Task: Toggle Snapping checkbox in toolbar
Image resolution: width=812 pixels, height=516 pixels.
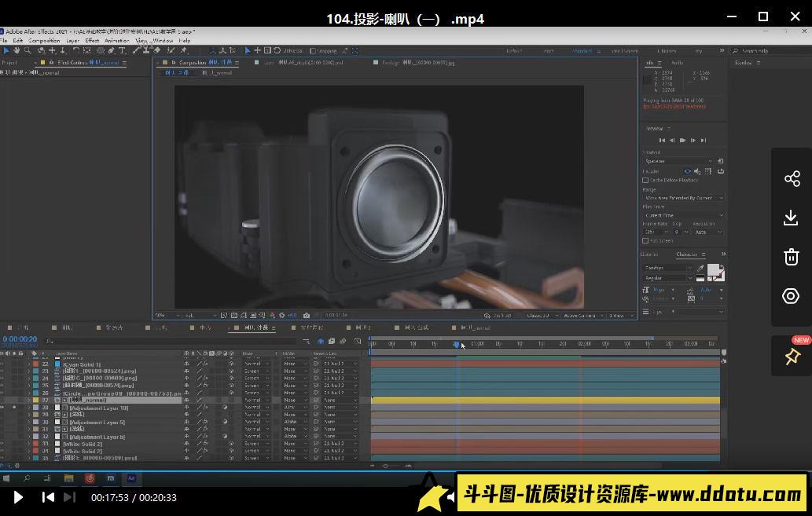Action: point(313,51)
